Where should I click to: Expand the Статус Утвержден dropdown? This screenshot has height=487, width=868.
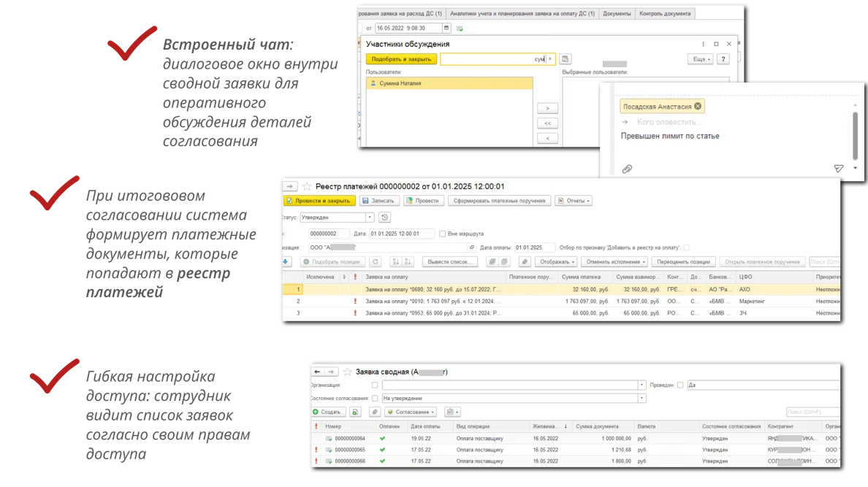370,218
